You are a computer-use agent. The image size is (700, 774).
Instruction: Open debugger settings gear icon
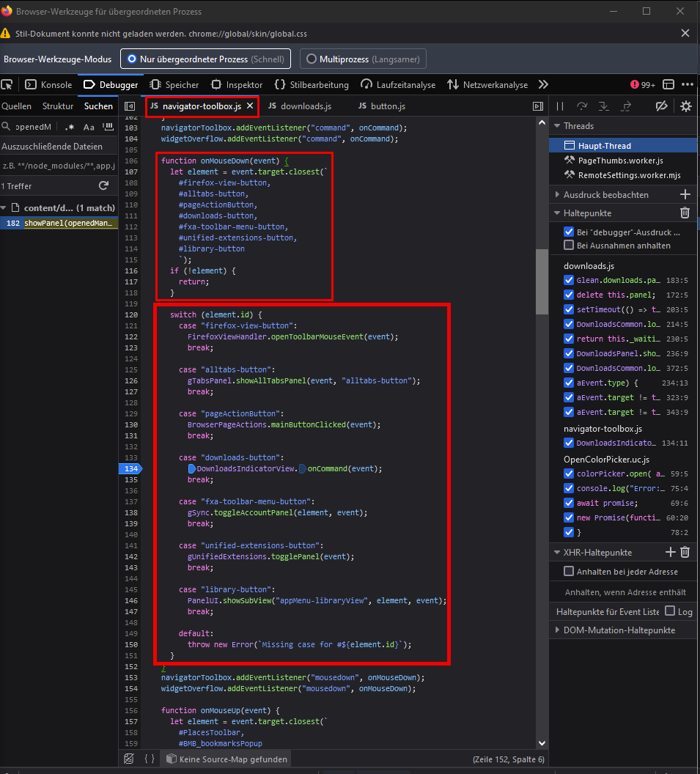coord(685,106)
